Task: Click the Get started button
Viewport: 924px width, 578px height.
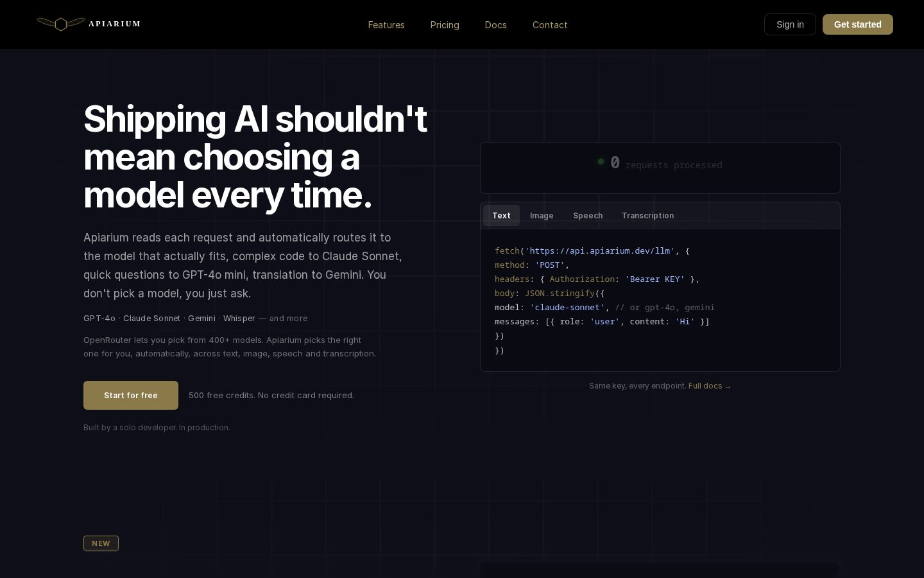Action: coord(858,24)
